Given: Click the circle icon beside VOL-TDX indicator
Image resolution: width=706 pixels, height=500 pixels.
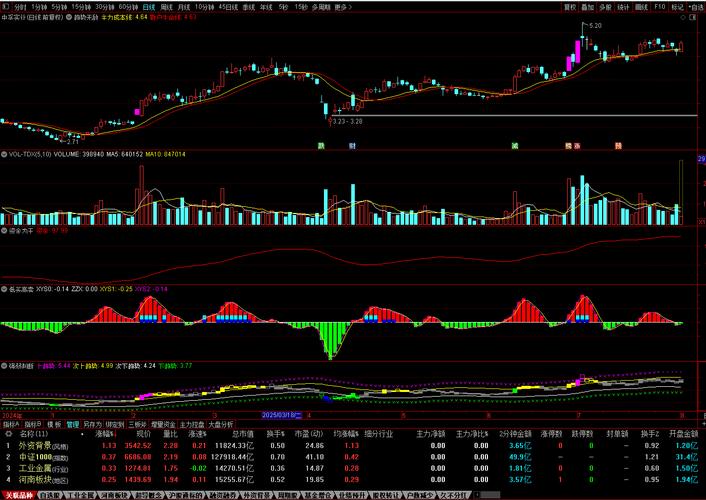Looking at the screenshot, I should (x=4, y=155).
